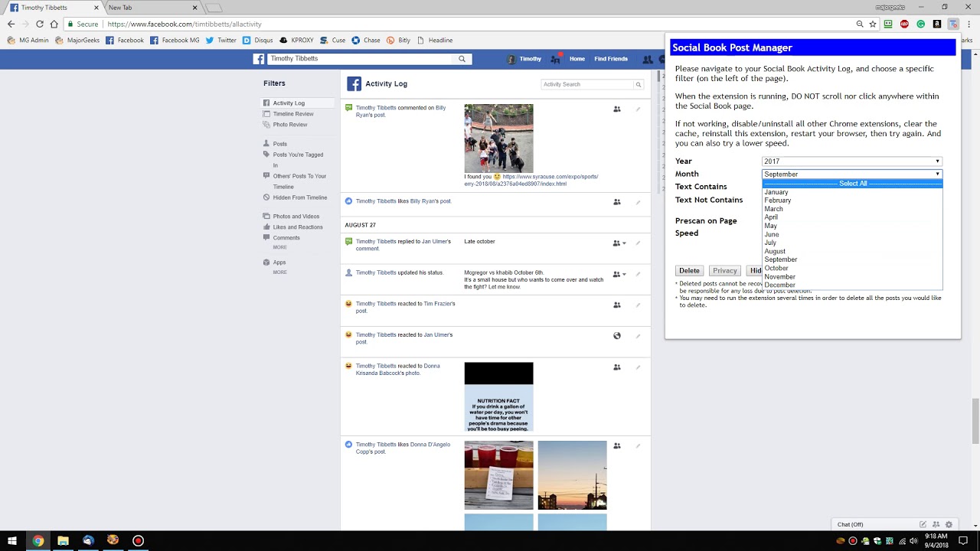This screenshot has height=551, width=980.
Task: Bookmark this page with the star icon
Action: point(873,24)
